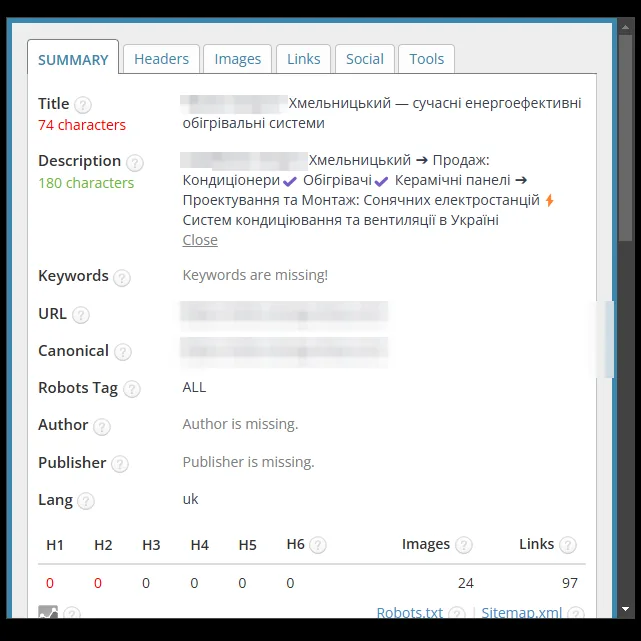This screenshot has height=641, width=641.
Task: Click the page title text starting with Хмельницький
Action: (382, 113)
